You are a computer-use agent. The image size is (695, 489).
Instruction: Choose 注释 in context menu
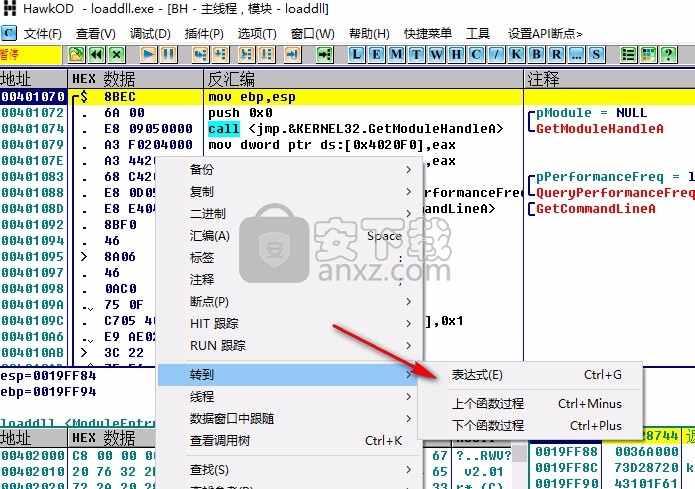point(288,280)
